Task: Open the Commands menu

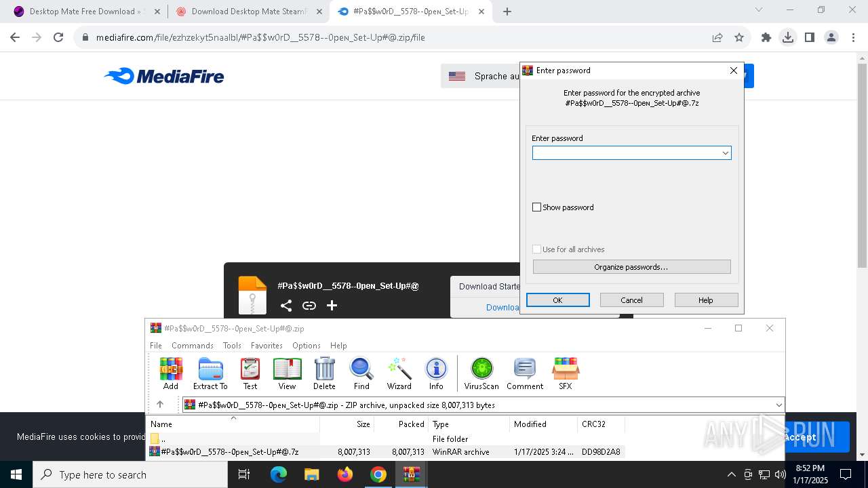Action: coord(193,345)
